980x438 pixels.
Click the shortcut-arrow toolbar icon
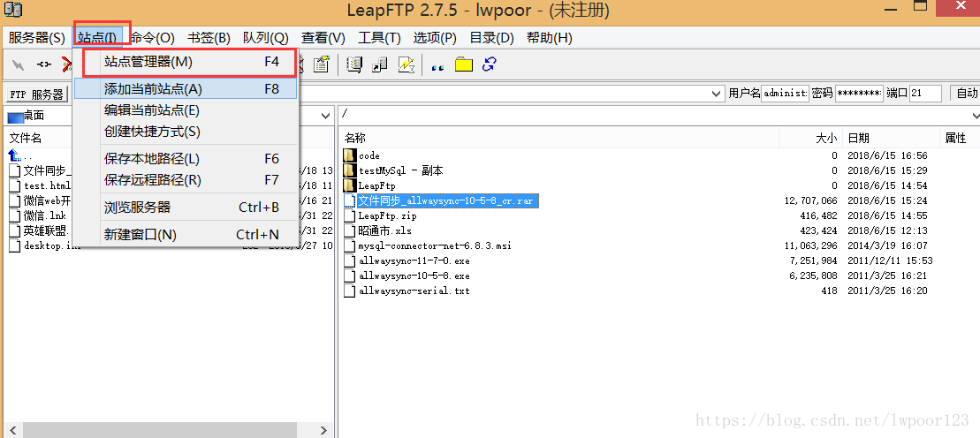click(380, 64)
